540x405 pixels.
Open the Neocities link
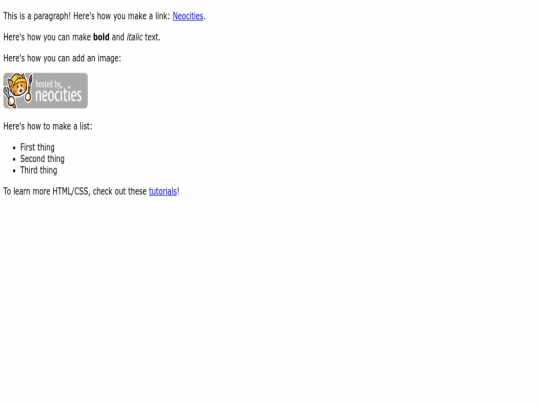(188, 16)
